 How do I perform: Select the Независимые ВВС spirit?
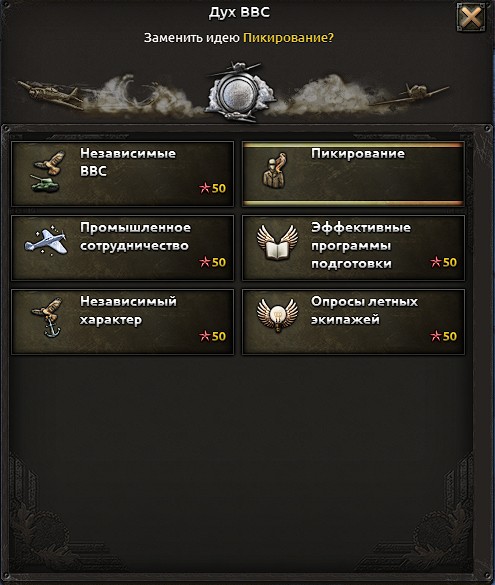(123, 174)
